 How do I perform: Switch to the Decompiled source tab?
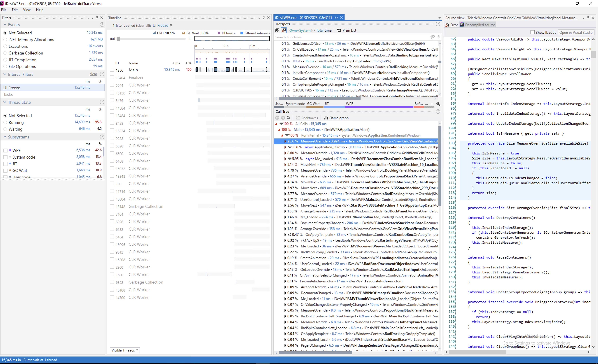pyautogui.click(x=477, y=25)
